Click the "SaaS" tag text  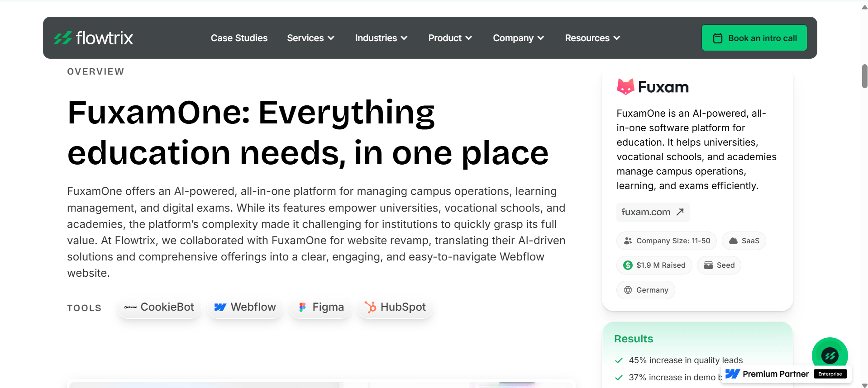point(750,241)
